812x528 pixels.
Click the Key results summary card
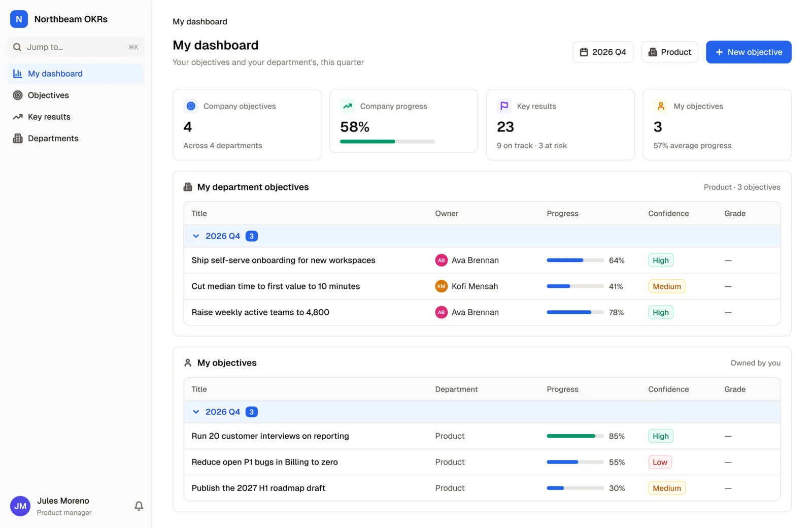(x=560, y=125)
